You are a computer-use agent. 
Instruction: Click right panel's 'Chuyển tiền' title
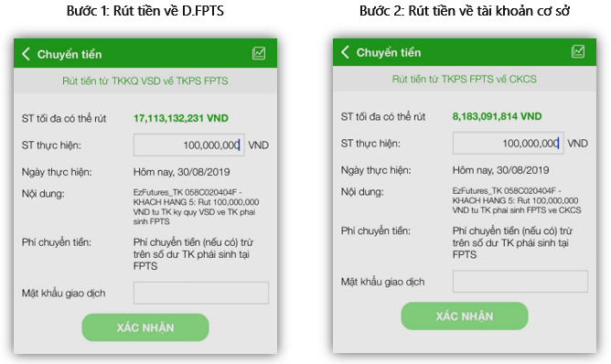pyautogui.click(x=389, y=52)
